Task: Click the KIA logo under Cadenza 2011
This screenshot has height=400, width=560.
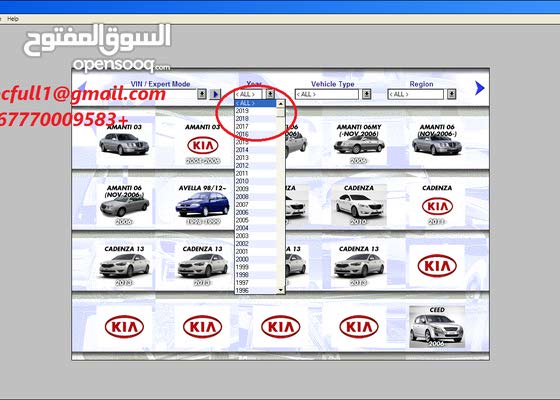Action: coord(437,206)
